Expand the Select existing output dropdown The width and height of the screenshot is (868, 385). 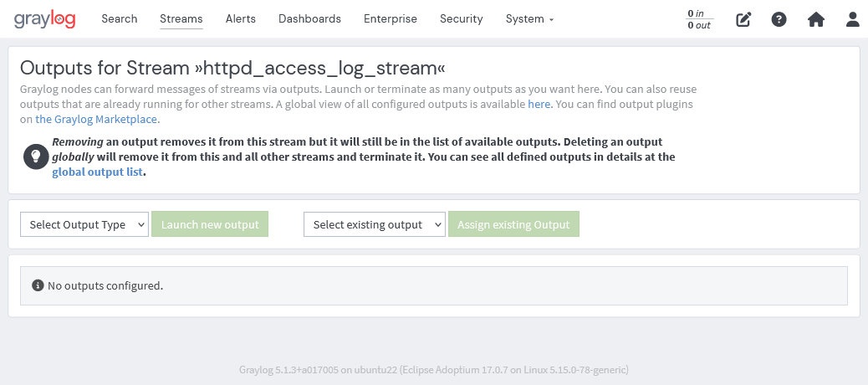(x=374, y=224)
